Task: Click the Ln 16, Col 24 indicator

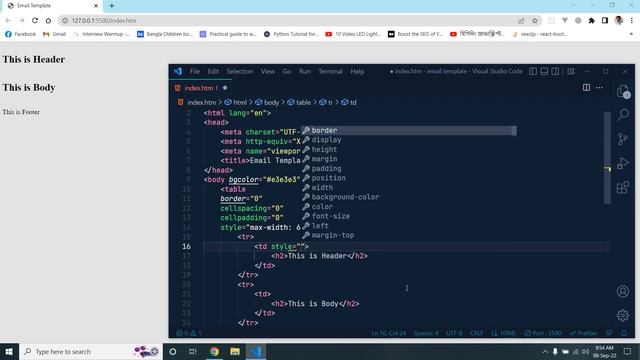Action: point(389,333)
